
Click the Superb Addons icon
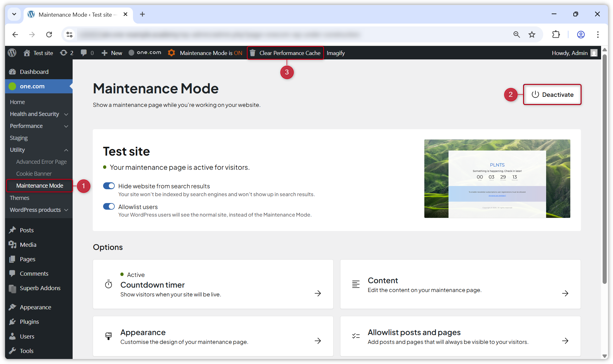pos(13,288)
